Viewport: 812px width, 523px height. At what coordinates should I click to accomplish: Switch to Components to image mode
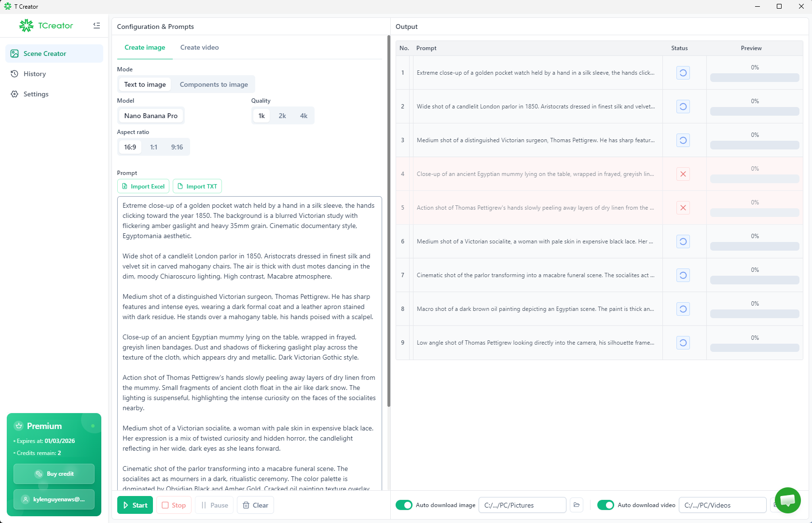click(x=214, y=84)
